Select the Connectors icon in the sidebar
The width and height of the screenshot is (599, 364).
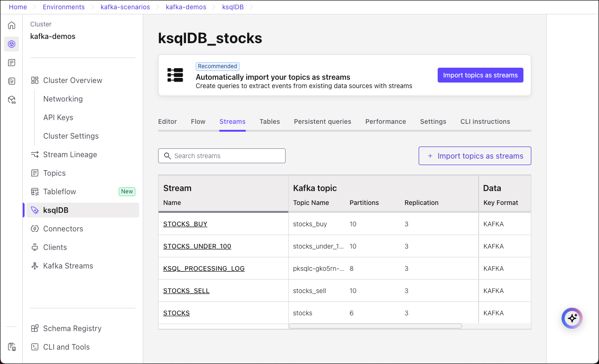[x=35, y=229]
